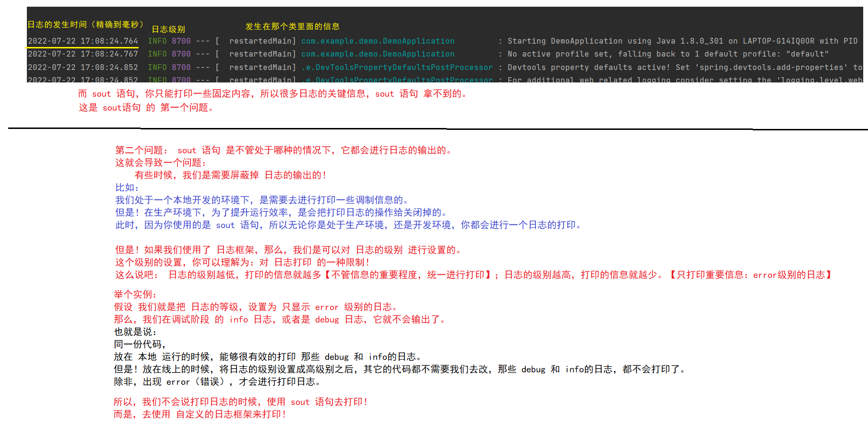Click '有些时候，我们是需要屏蔽掉 日志的输出的！'
Viewport: 868px width, 429px height.
point(231,175)
